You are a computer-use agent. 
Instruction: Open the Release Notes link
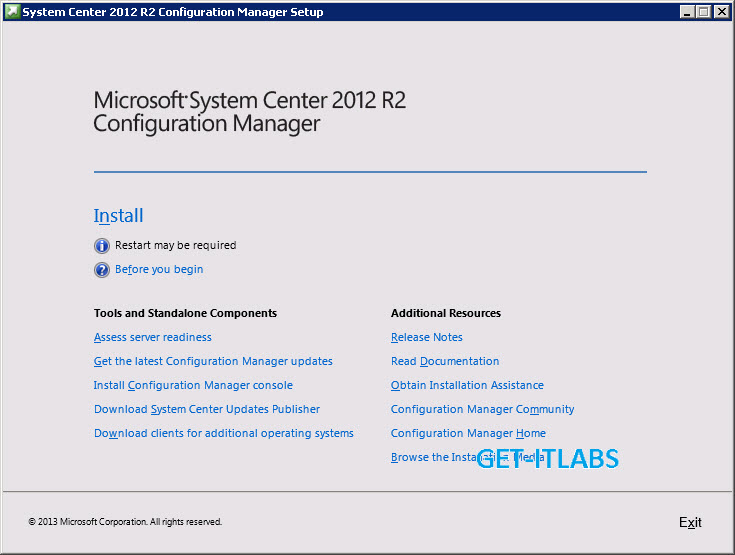pos(427,337)
